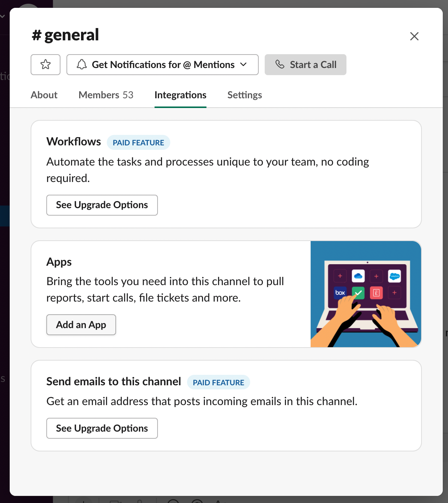Image resolution: width=448 pixels, height=503 pixels.
Task: Click PAID FEATURE badge beside Send emails
Action: click(x=218, y=382)
